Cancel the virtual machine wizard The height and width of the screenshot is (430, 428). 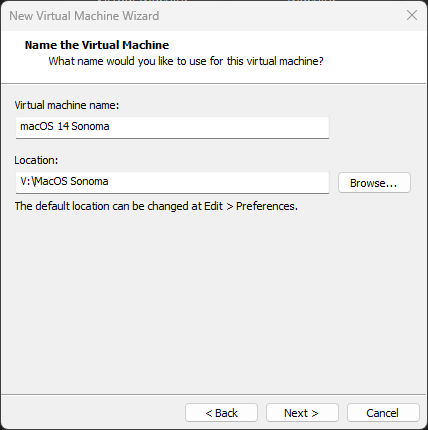point(383,413)
